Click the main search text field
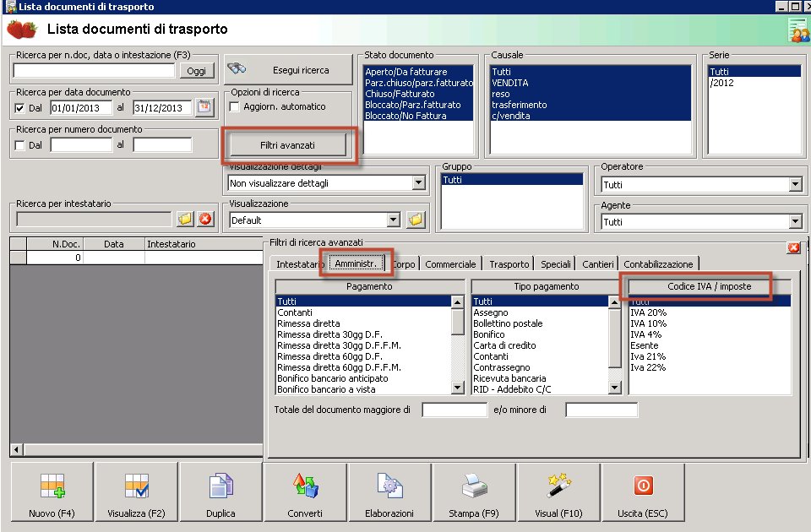The image size is (811, 532). pos(94,70)
